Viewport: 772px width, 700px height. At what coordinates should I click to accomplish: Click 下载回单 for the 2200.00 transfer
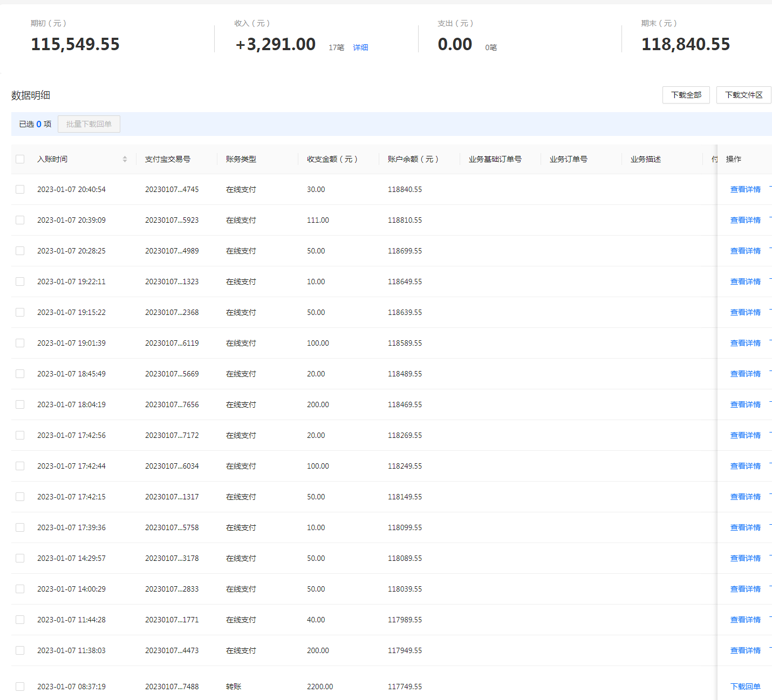tap(746, 687)
